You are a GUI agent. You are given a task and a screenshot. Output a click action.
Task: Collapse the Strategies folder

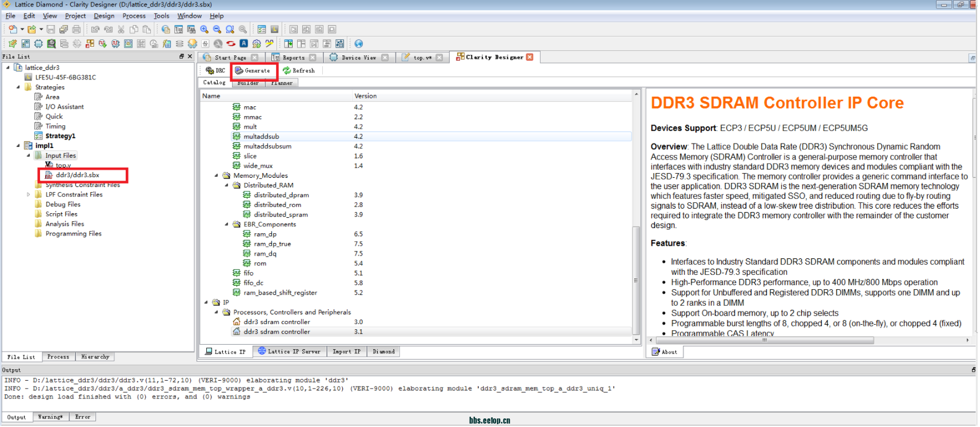click(18, 87)
